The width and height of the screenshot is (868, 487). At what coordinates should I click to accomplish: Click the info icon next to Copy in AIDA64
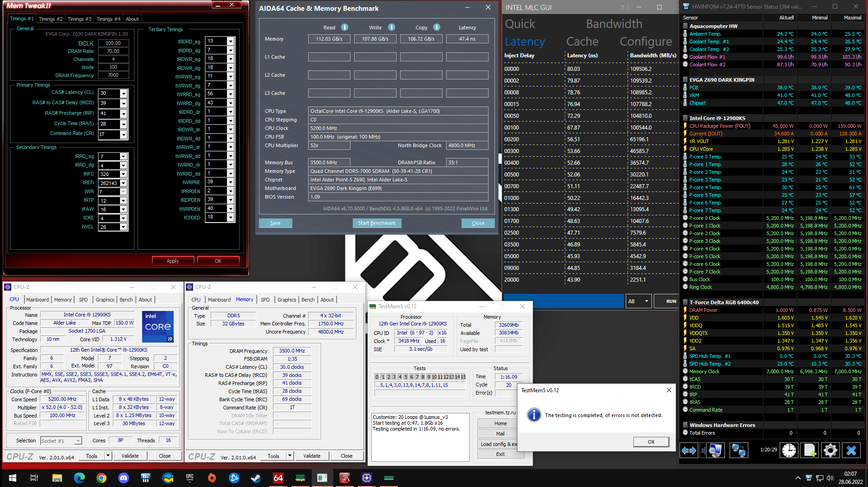437,28
